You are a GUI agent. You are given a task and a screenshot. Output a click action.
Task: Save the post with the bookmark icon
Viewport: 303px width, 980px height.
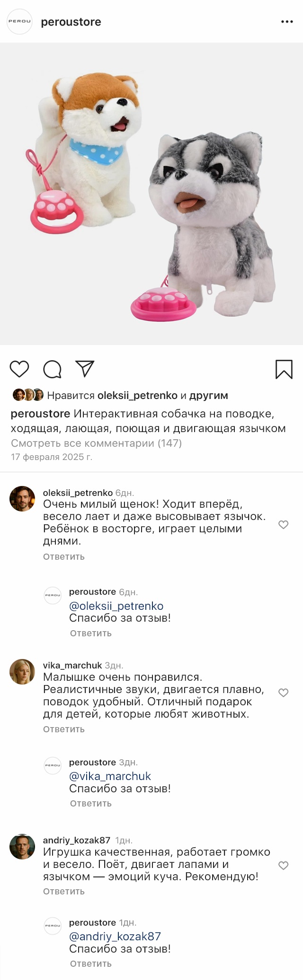[284, 369]
